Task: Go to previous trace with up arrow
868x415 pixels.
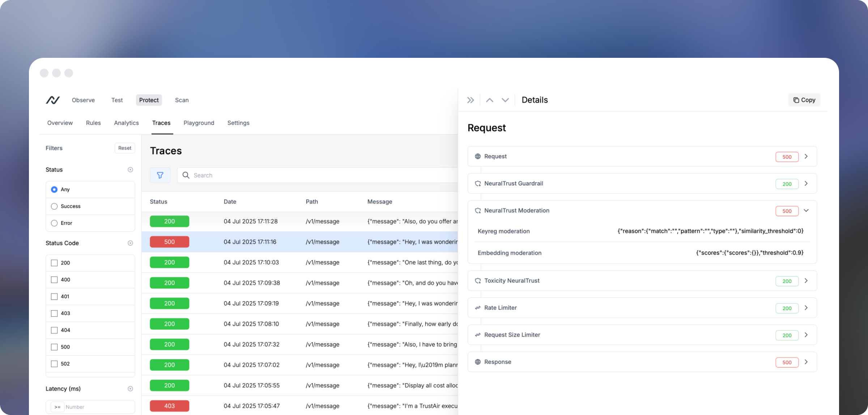Action: coord(490,100)
